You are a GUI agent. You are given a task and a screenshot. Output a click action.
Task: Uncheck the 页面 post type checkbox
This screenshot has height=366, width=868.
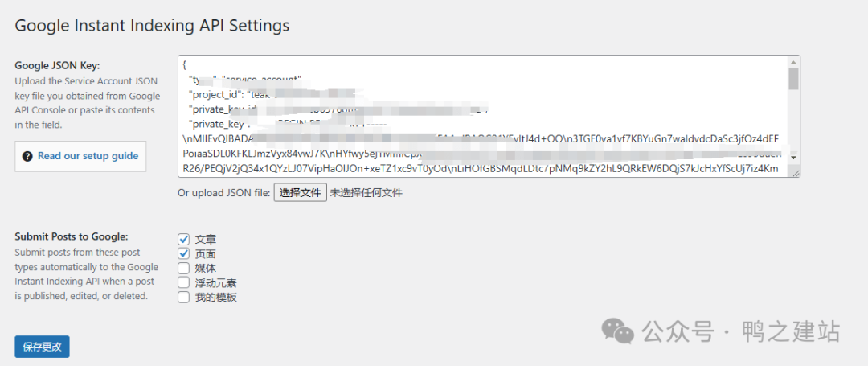(183, 253)
